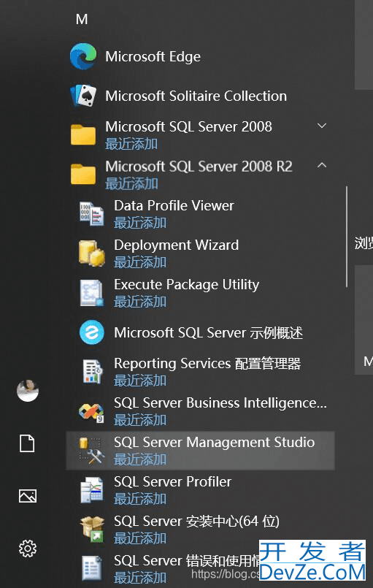Click the SQL Server Management Studio icon

pyautogui.click(x=91, y=451)
